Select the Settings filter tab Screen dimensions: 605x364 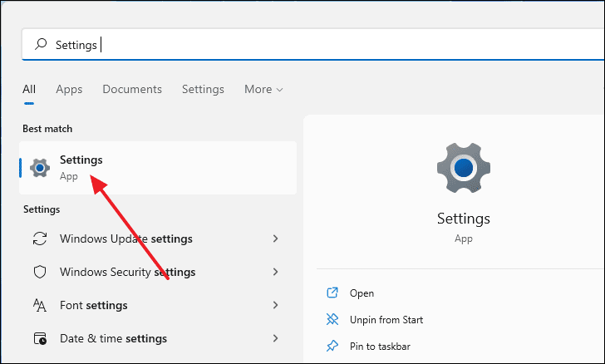[203, 89]
